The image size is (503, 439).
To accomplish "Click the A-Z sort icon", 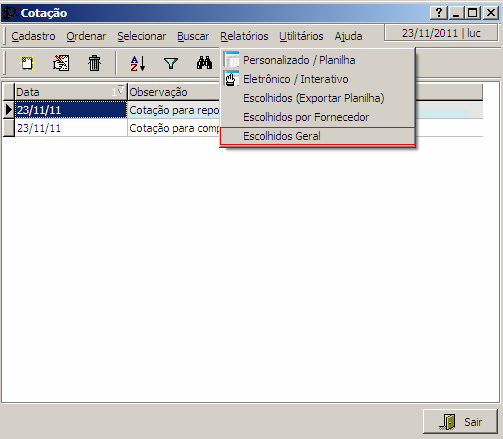I will point(138,63).
